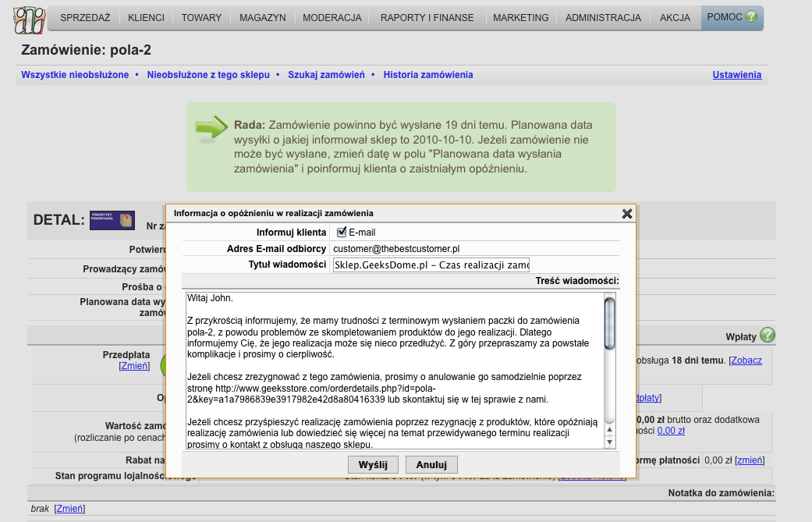812x522 pixels.
Task: Click the help question mark in POMOC
Action: pos(751,16)
